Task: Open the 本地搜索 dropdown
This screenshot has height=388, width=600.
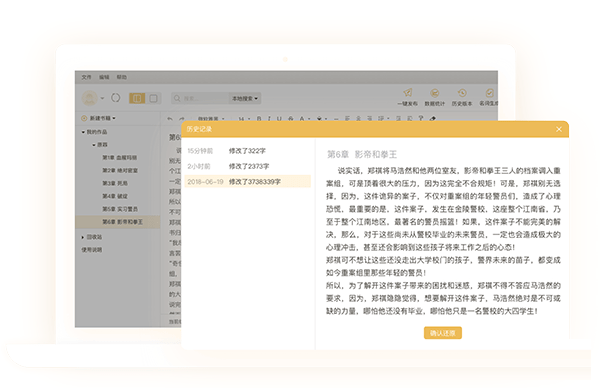Action: click(x=245, y=98)
